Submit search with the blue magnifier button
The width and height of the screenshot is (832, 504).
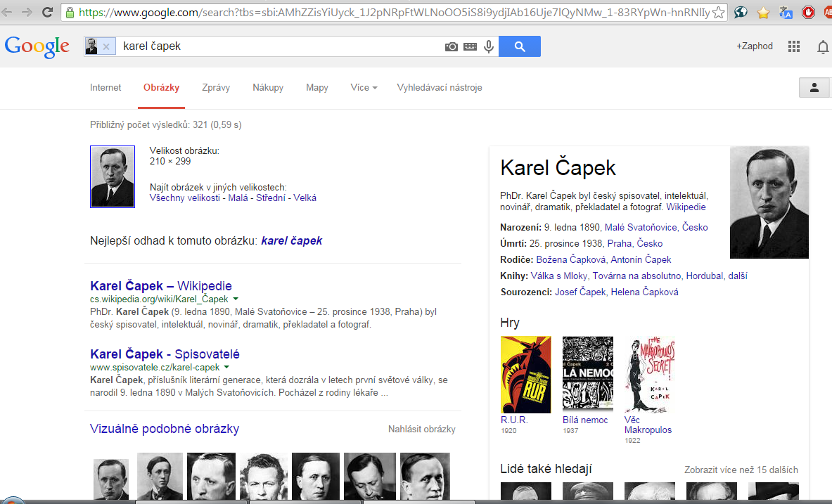tap(520, 46)
